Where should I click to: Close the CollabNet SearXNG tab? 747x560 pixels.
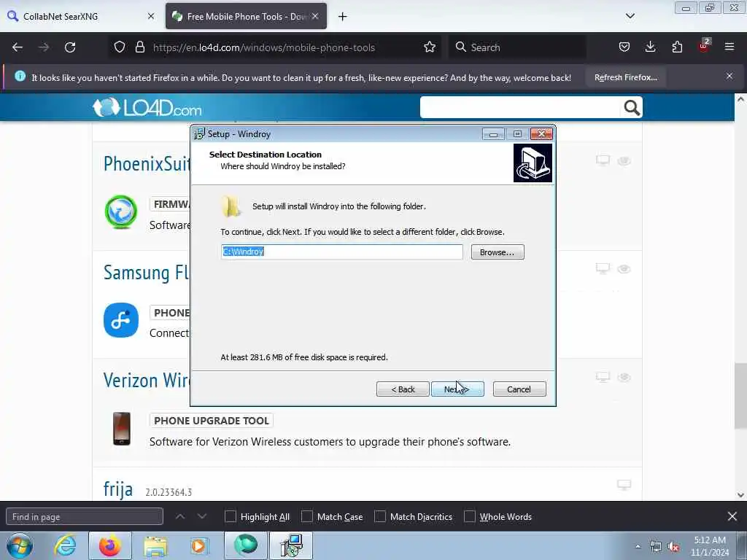151,16
